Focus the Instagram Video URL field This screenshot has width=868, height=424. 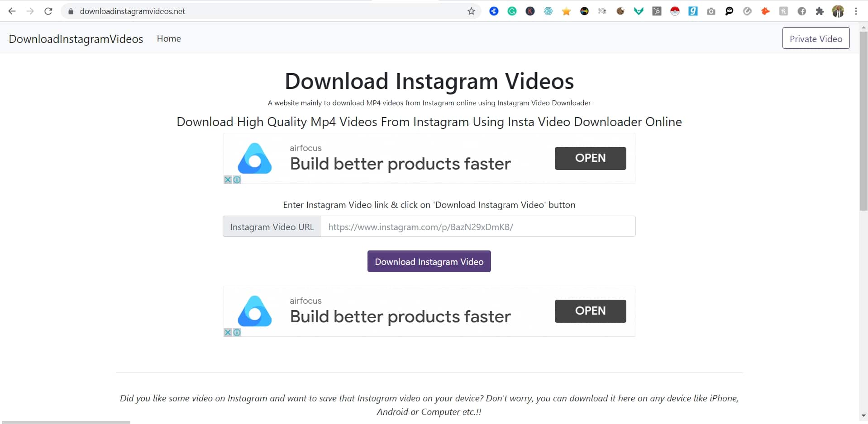[x=478, y=226]
